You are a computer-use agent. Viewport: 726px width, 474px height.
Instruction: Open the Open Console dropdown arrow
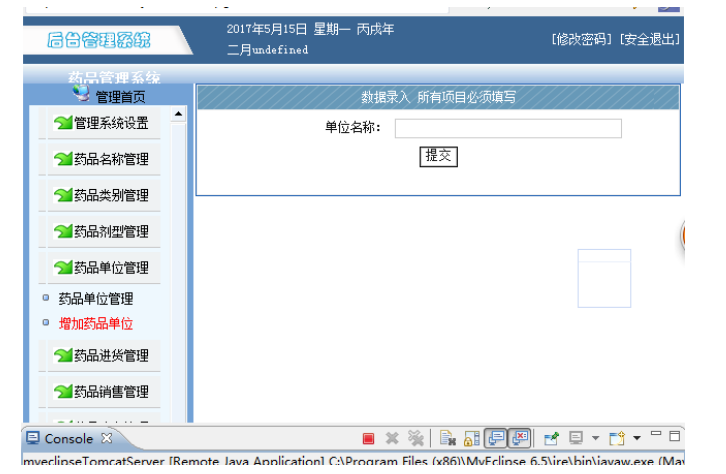click(x=637, y=438)
